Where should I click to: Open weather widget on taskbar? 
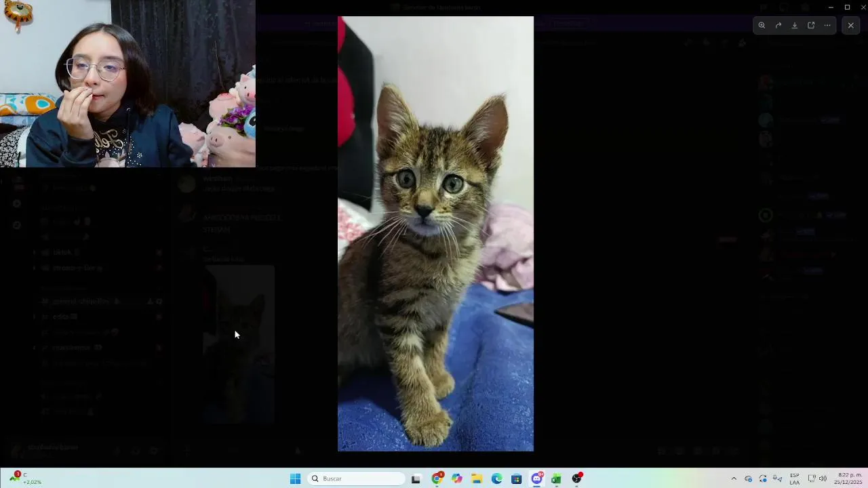(24, 479)
